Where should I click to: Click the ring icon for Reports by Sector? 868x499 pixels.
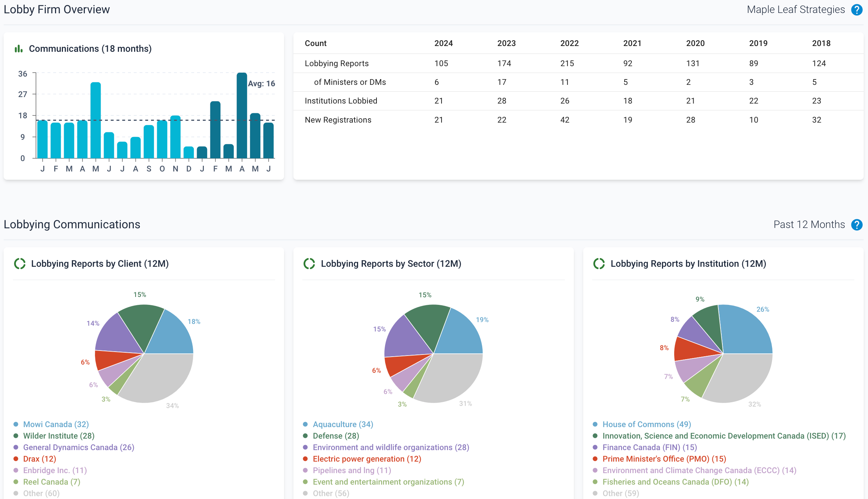309,264
